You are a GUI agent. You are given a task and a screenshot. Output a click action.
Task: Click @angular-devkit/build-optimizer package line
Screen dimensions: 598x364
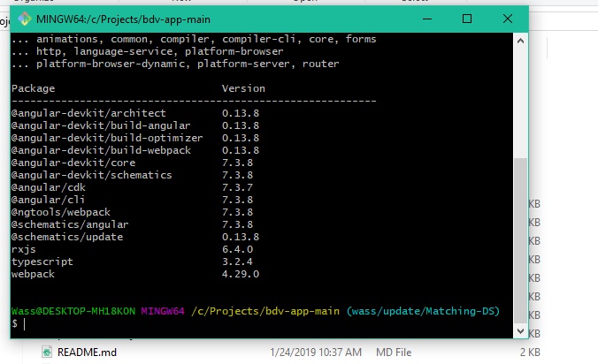pyautogui.click(x=135, y=138)
